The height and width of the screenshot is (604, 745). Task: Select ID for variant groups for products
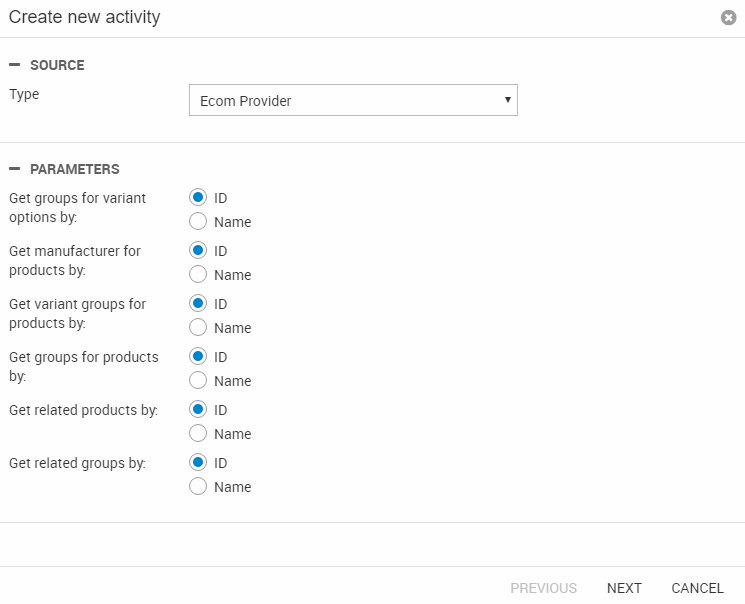pyautogui.click(x=198, y=304)
